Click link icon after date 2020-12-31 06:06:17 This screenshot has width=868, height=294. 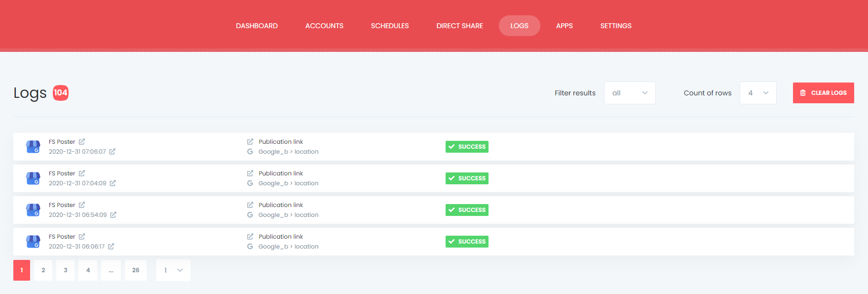111,247
